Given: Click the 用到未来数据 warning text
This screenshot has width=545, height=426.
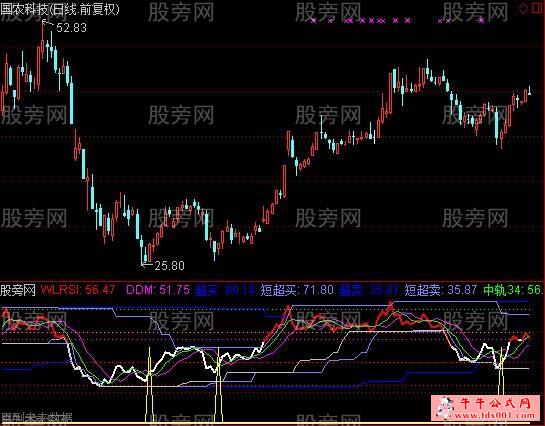Looking at the screenshot, I should [x=36, y=417].
